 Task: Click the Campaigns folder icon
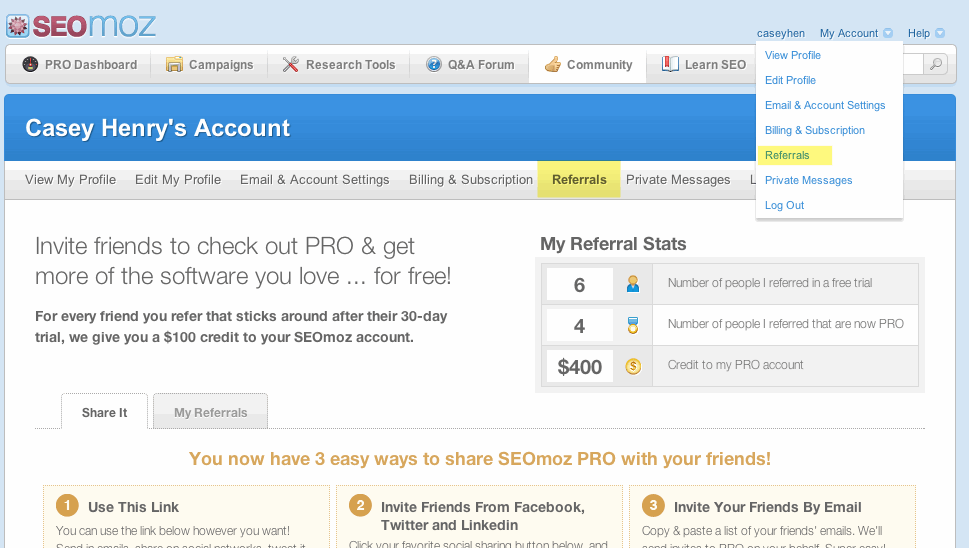click(x=174, y=65)
